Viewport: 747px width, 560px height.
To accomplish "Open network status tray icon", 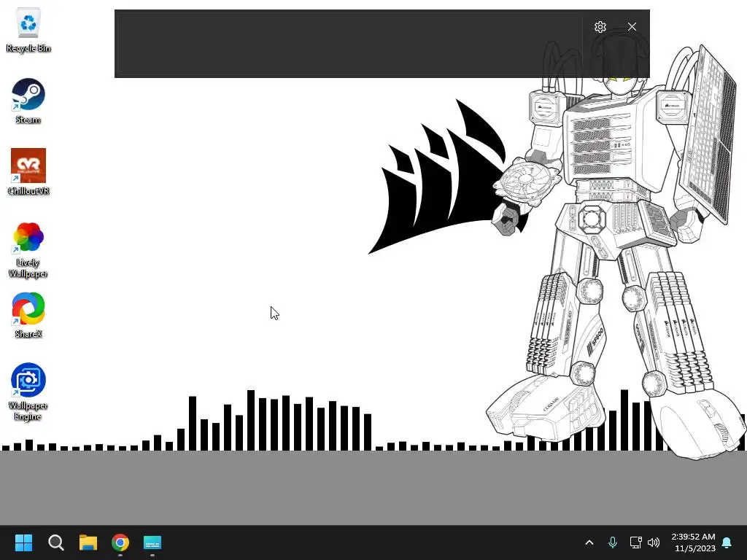I will click(635, 542).
